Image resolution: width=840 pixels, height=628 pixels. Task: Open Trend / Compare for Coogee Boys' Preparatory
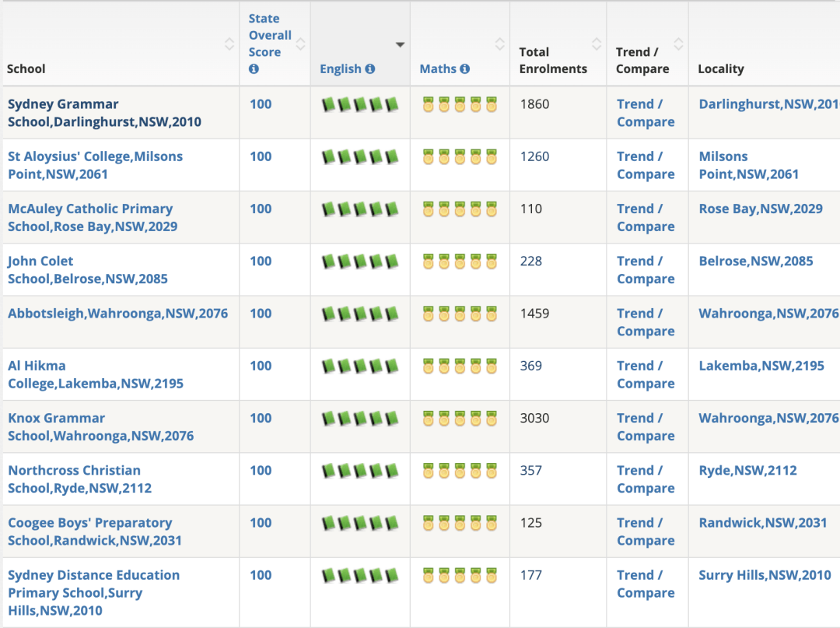[x=646, y=532]
